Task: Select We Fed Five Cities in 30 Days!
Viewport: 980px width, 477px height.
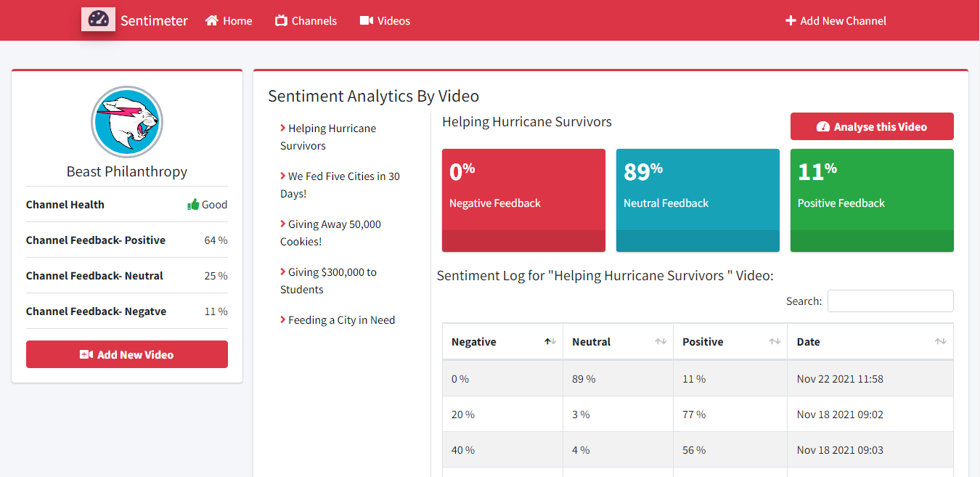Action: coord(340,185)
